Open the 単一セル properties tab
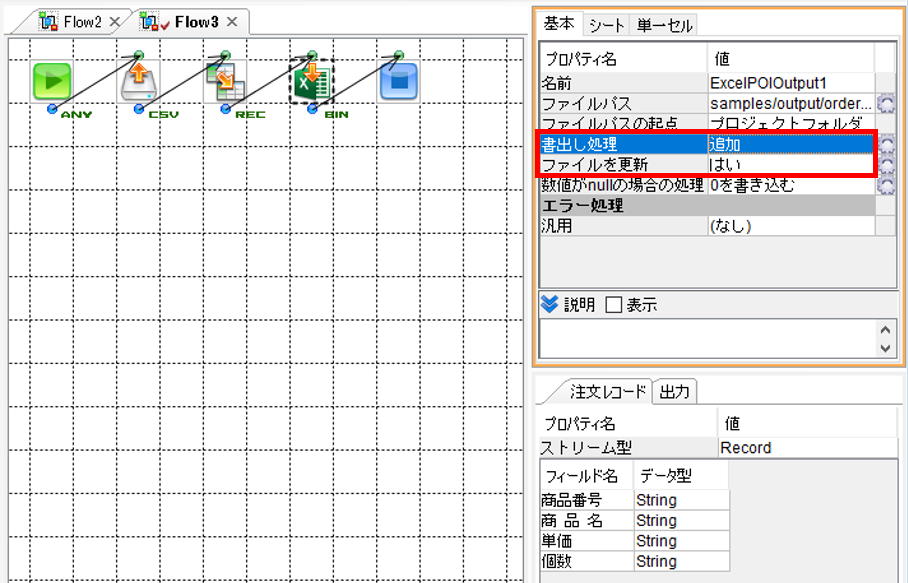908x583 pixels. point(664,25)
